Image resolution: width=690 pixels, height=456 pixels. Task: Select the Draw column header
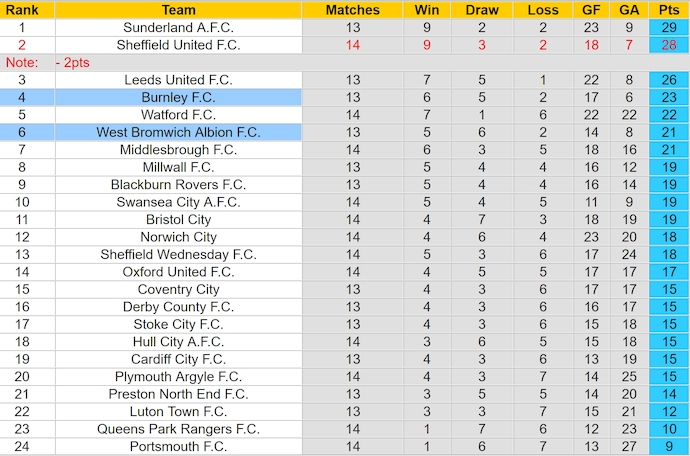[x=482, y=10]
